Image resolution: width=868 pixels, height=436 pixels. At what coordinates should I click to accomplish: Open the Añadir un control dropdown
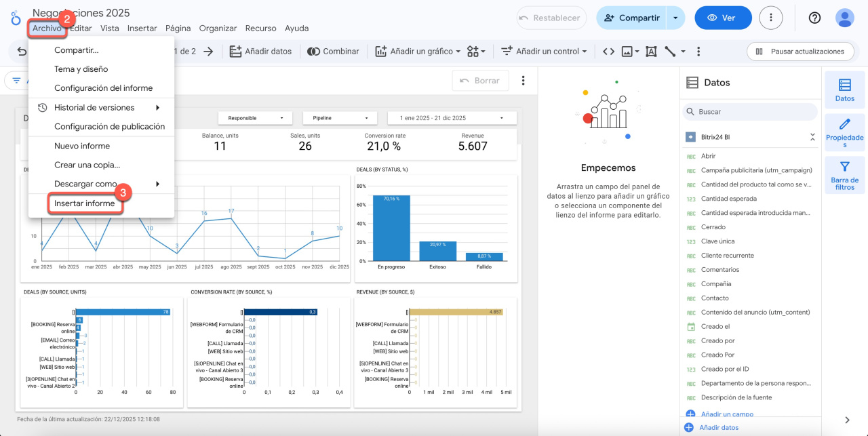point(545,52)
